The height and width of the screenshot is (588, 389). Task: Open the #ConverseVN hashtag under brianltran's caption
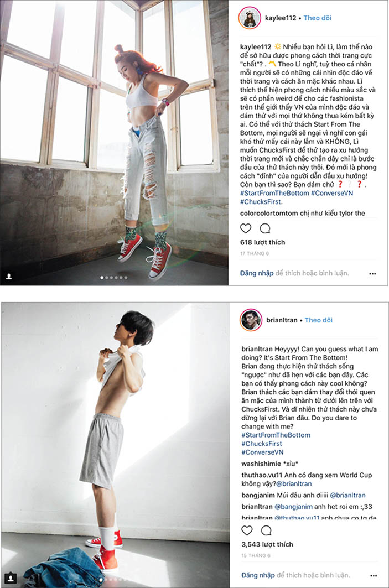pos(262,452)
